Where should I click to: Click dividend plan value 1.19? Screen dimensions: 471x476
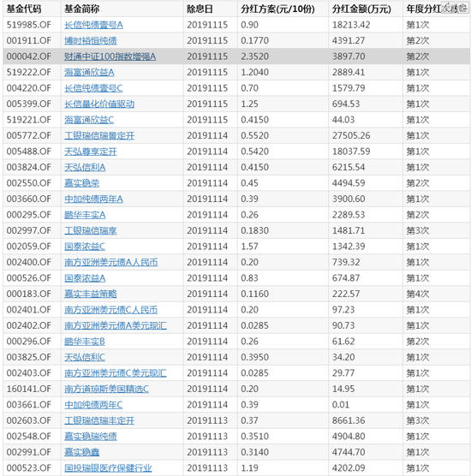(x=249, y=467)
